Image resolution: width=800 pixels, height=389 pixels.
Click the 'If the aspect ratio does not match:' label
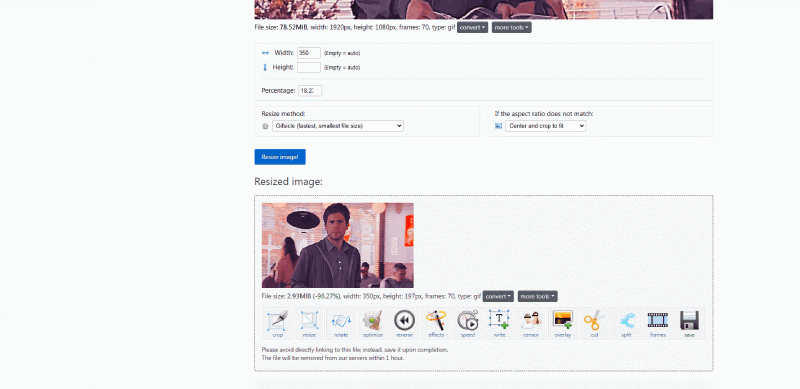[544, 114]
